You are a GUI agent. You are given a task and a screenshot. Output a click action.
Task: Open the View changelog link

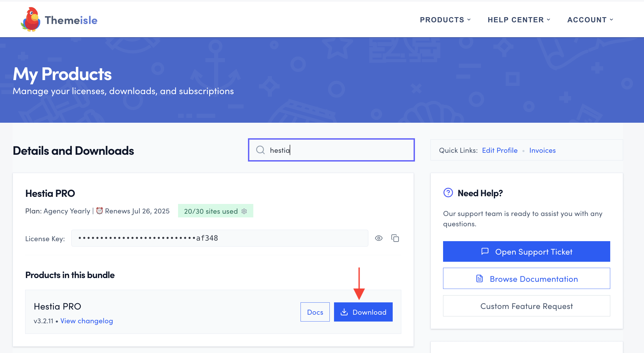point(86,321)
